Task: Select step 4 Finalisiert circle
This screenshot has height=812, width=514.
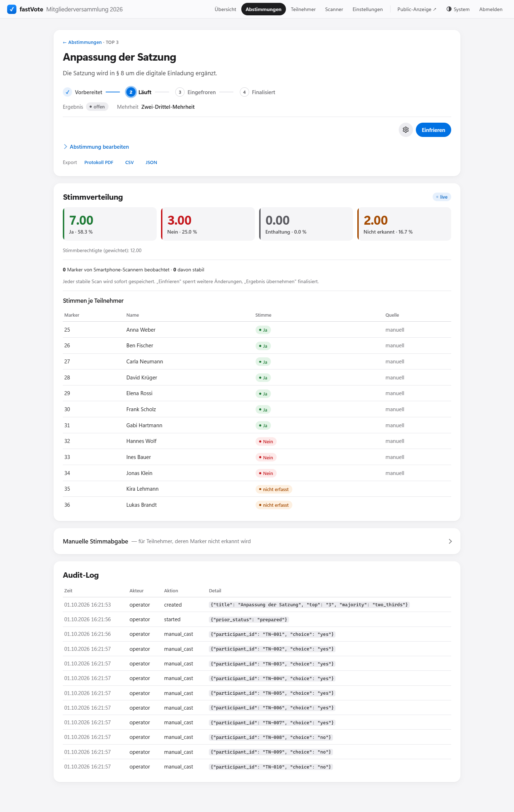Action: tap(244, 92)
